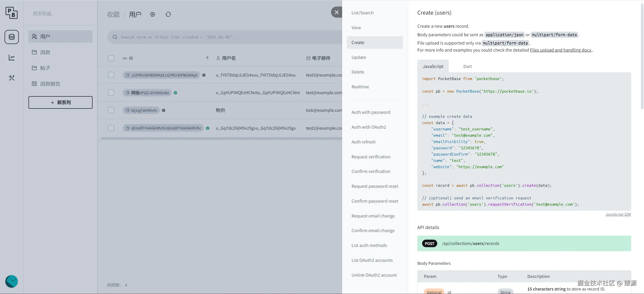Open the Auth with password section
This screenshot has width=644, height=294.
pyautogui.click(x=371, y=112)
